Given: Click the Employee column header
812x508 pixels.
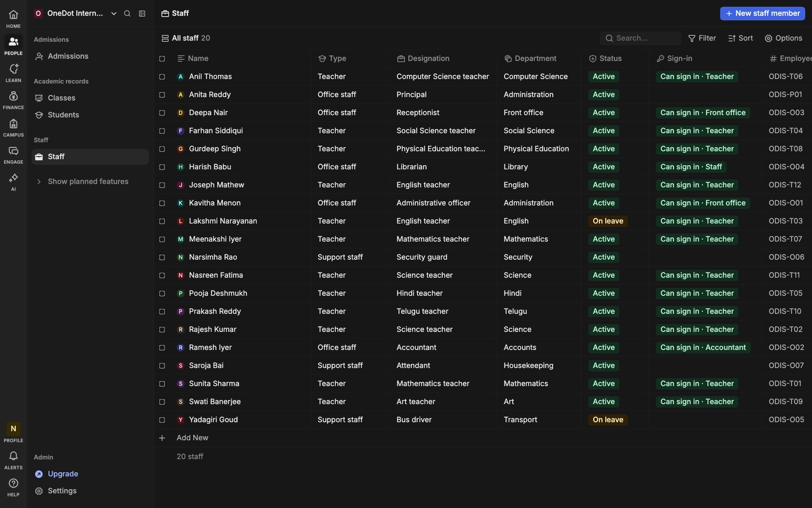Looking at the screenshot, I should click(790, 59).
